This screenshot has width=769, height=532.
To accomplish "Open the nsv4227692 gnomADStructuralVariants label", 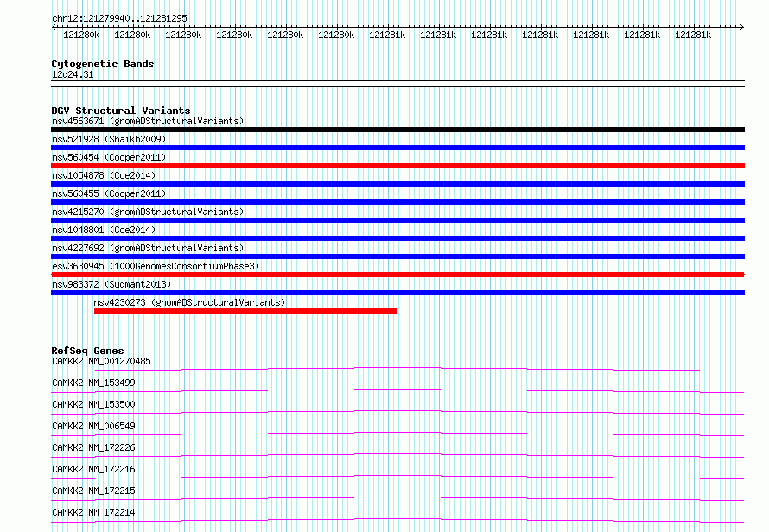I will point(148,248).
